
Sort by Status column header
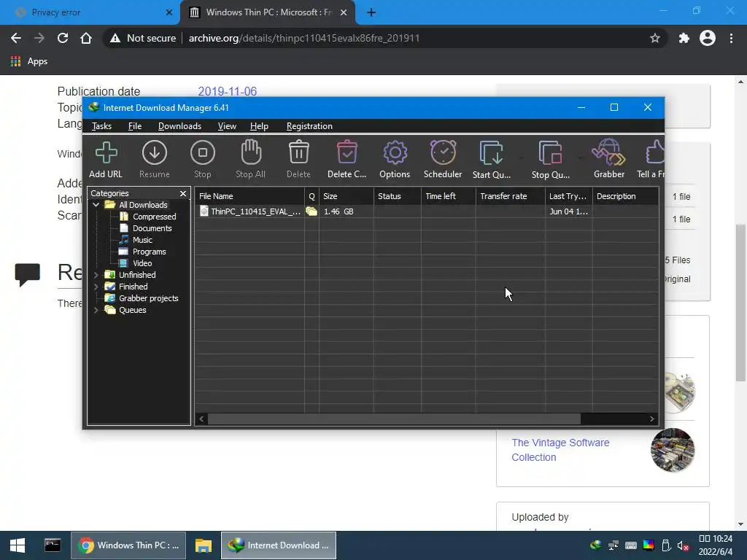pyautogui.click(x=398, y=196)
